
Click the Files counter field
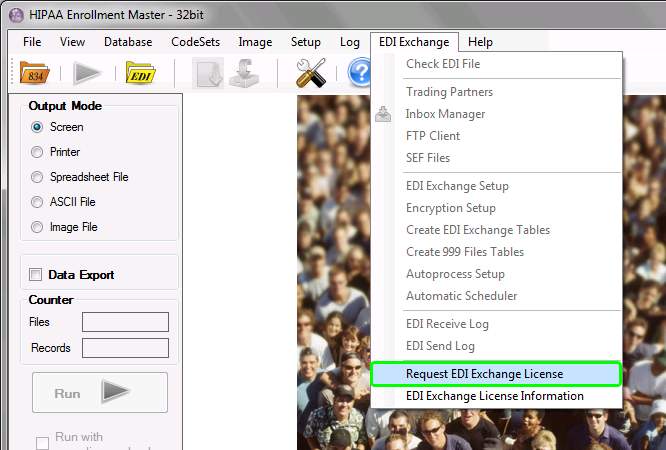pos(125,322)
